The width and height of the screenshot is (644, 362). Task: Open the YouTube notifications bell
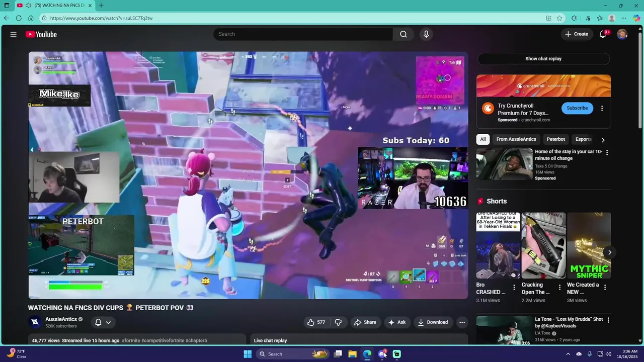pyautogui.click(x=603, y=34)
